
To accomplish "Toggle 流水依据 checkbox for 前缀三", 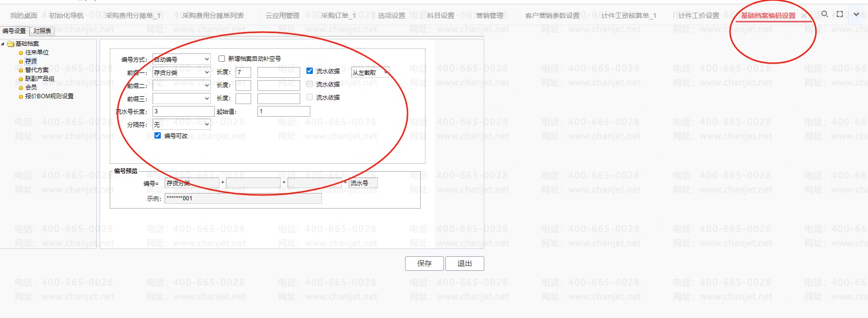I will pos(309,97).
